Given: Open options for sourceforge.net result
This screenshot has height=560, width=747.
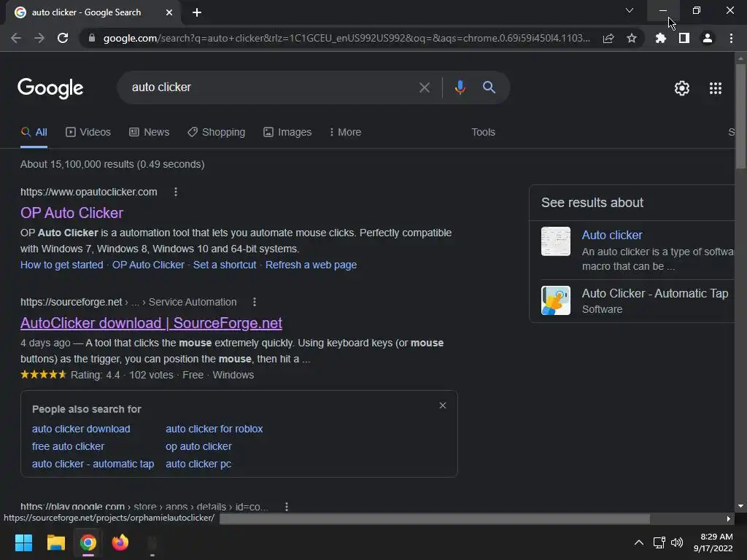Looking at the screenshot, I should pyautogui.click(x=255, y=302).
